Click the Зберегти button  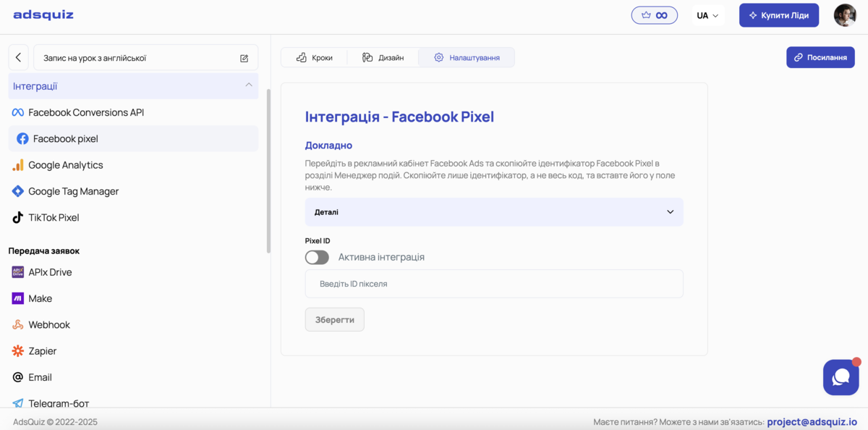(335, 319)
